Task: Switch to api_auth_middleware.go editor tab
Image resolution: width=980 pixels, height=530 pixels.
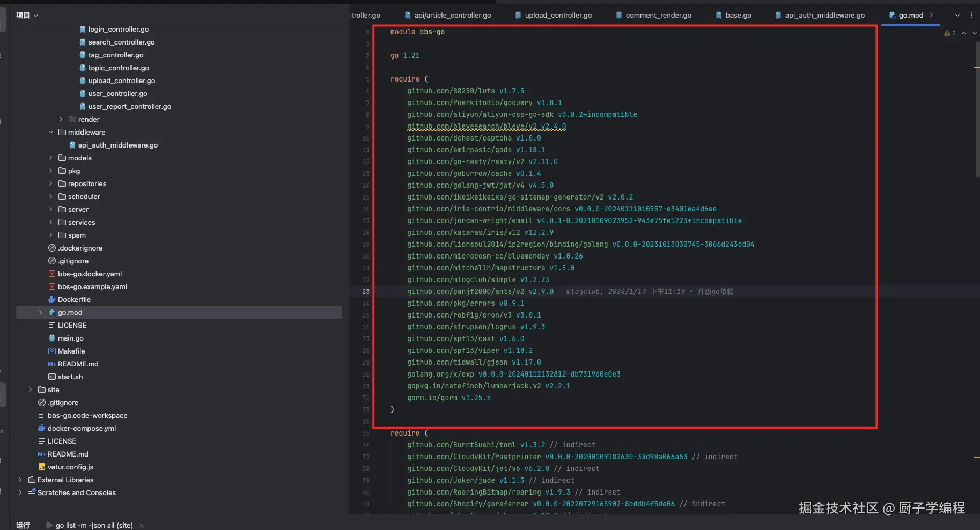Action: point(820,16)
